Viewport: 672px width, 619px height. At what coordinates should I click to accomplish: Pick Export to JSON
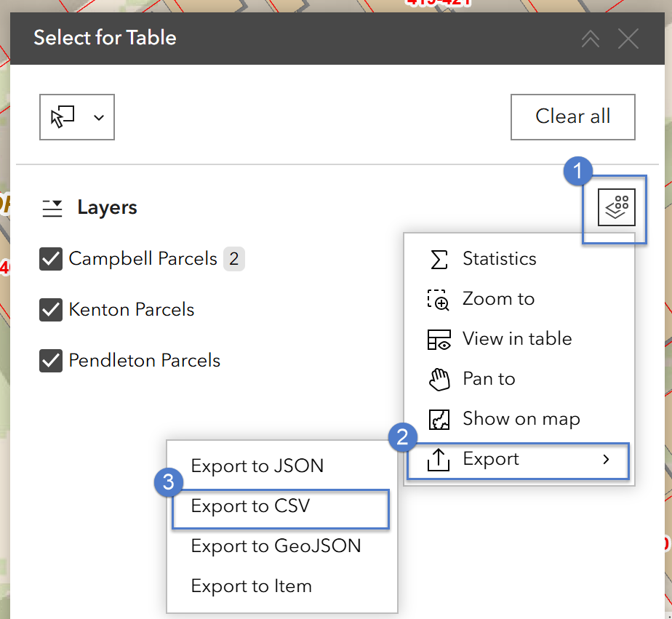(x=257, y=466)
